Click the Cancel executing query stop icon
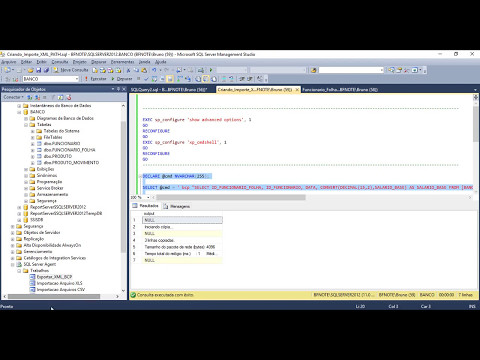480x360 pixels. (x=139, y=79)
